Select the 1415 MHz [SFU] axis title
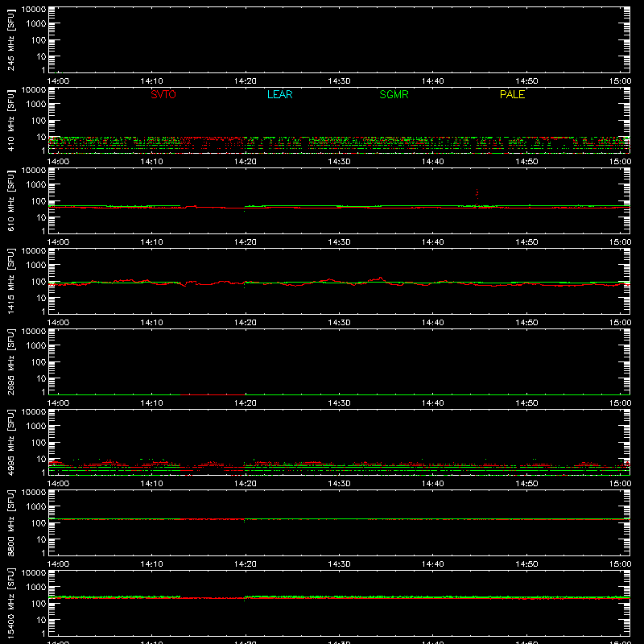This screenshot has height=644, width=644. (x=11, y=281)
